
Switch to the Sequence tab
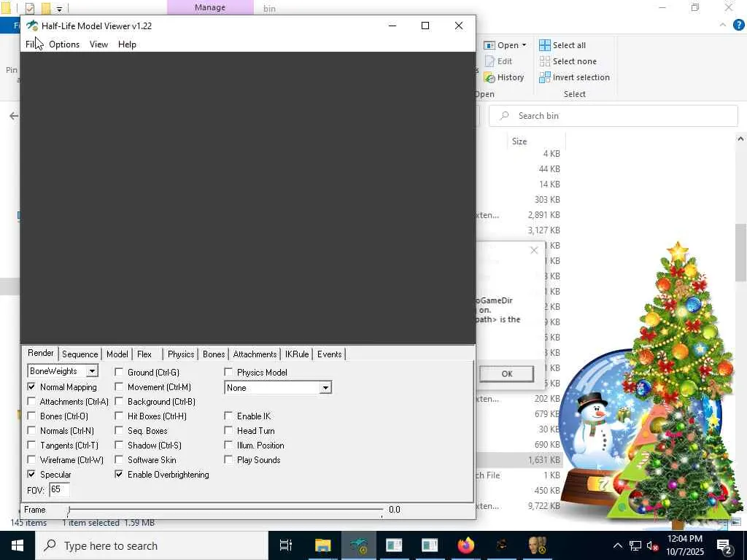(80, 354)
